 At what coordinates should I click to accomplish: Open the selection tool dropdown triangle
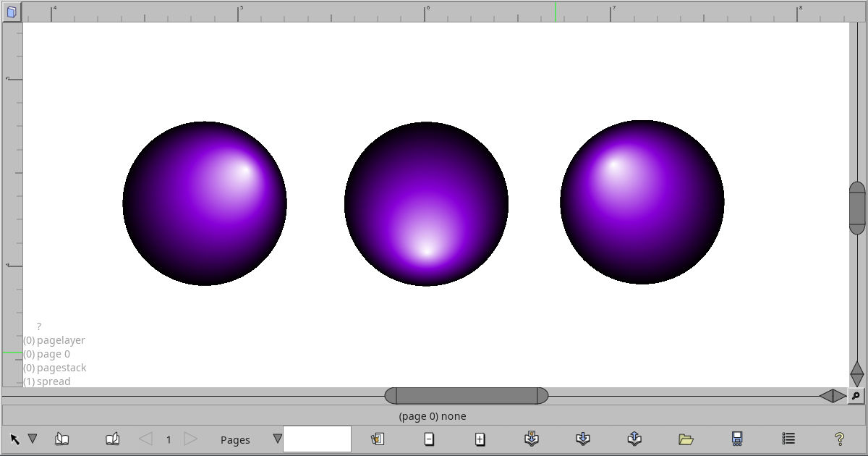point(33,438)
